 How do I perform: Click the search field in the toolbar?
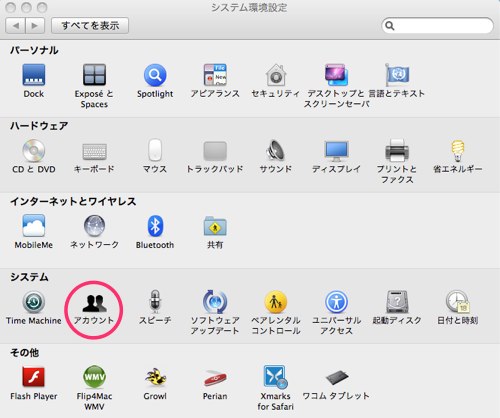click(x=437, y=26)
